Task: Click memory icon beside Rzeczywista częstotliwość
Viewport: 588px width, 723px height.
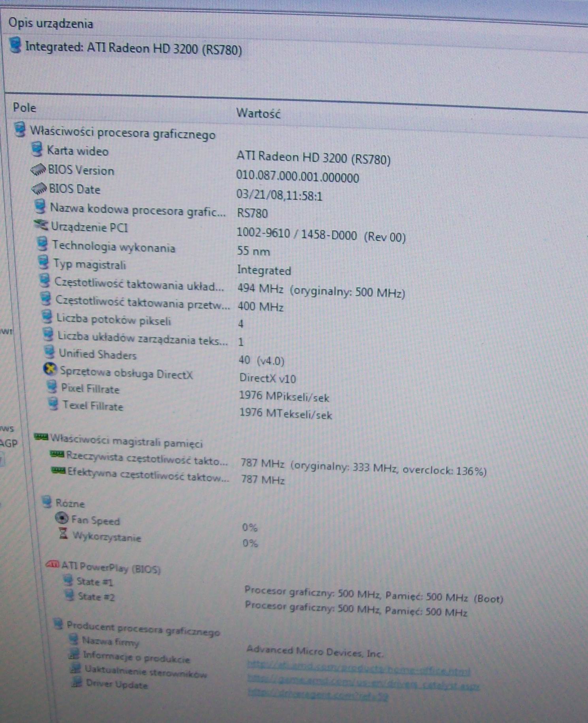Action: (57, 454)
